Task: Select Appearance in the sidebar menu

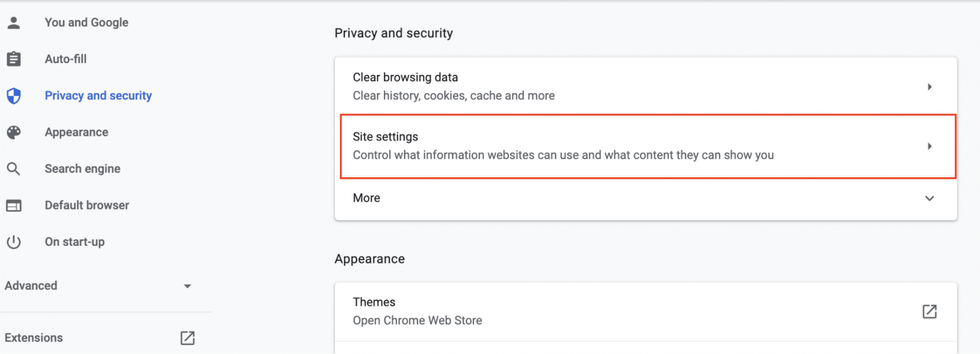Action: 76,132
